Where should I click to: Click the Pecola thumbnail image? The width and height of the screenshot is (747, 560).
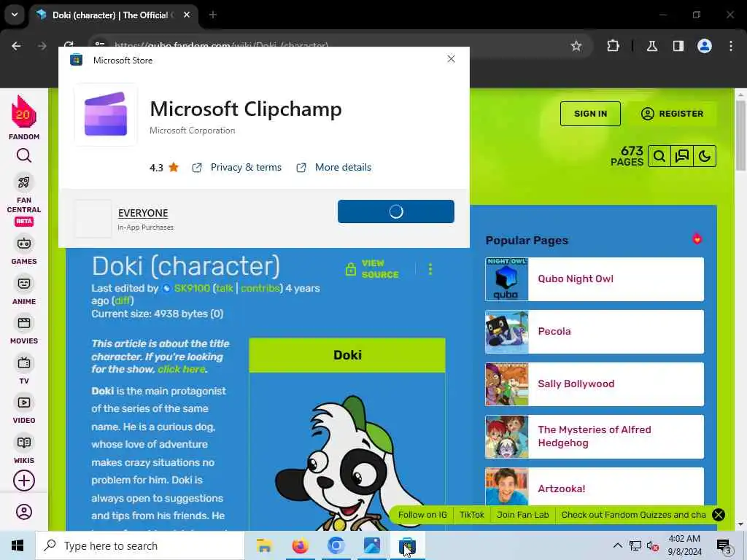(x=507, y=332)
